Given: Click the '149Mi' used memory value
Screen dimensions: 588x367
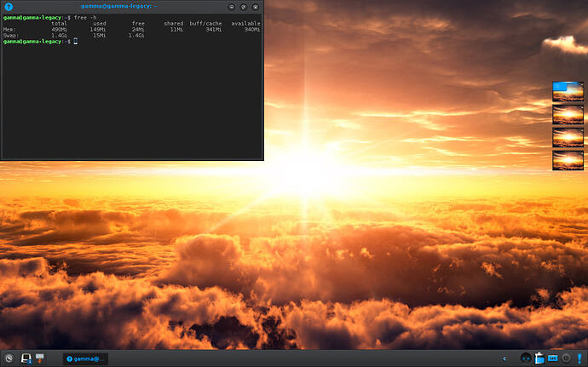Looking at the screenshot, I should [x=98, y=29].
